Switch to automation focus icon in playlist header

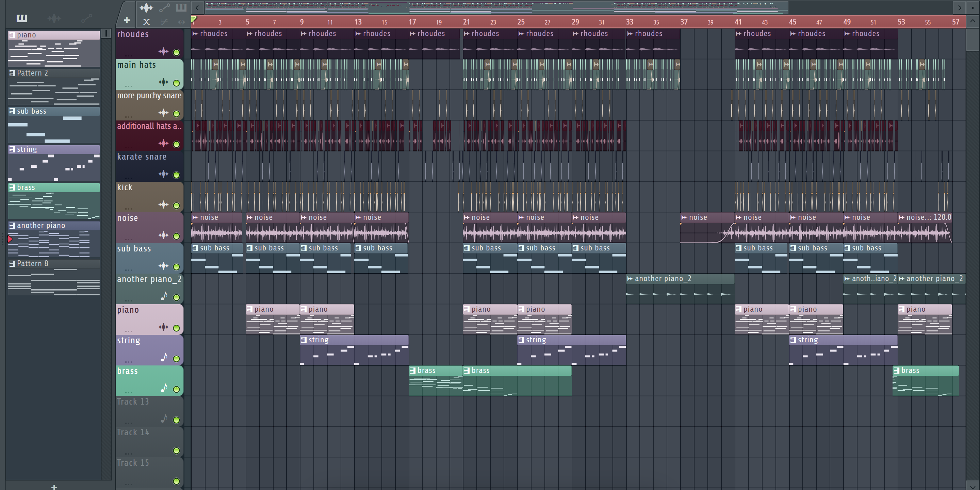[164, 7]
